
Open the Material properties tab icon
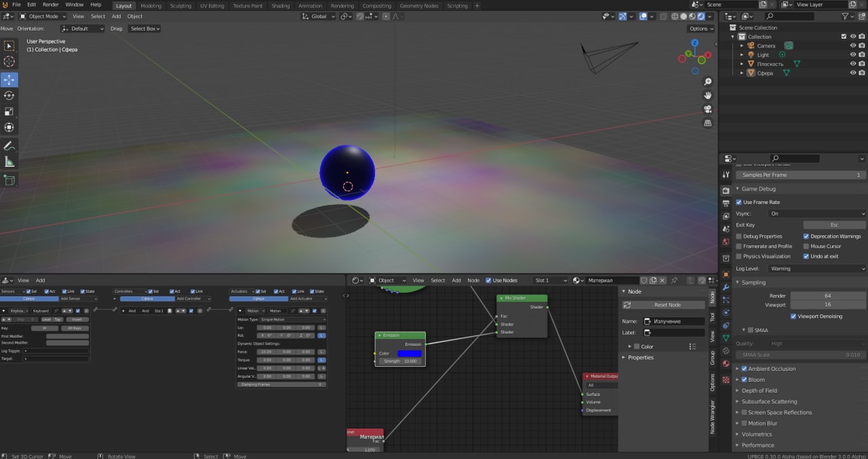(x=726, y=363)
